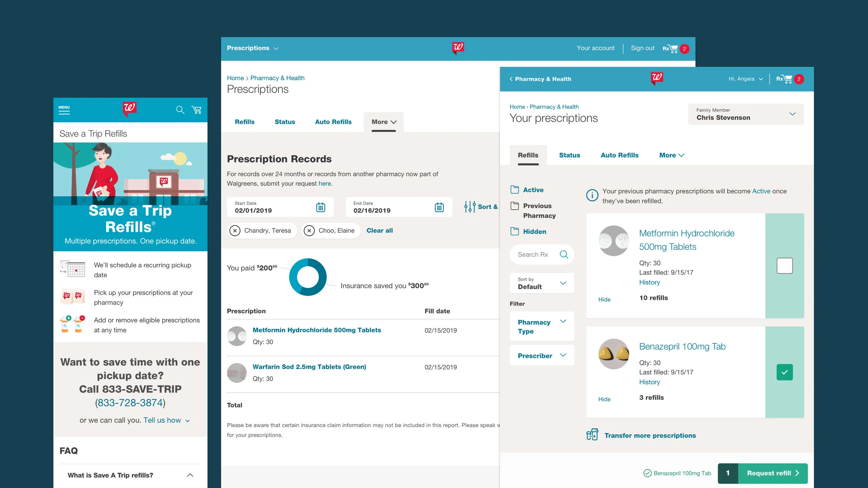Click the insurance savings donut chart
Screen dimensions: 868x488
(308, 277)
